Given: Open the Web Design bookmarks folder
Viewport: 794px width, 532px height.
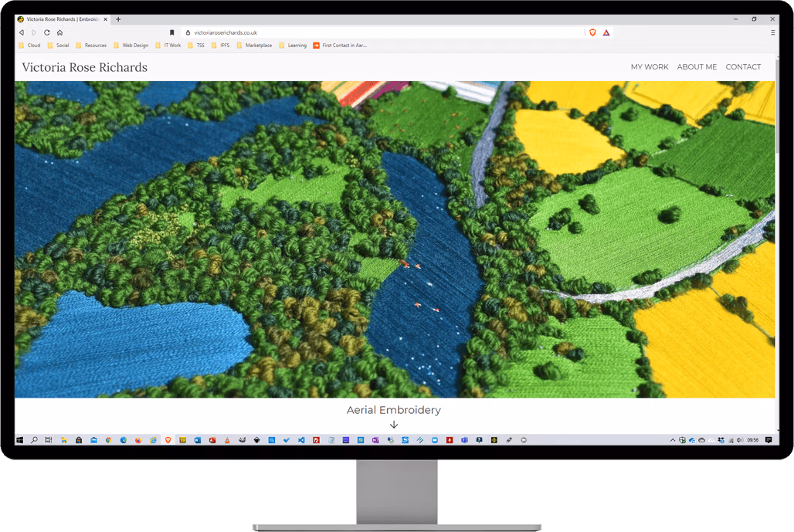Looking at the screenshot, I should 131,45.
